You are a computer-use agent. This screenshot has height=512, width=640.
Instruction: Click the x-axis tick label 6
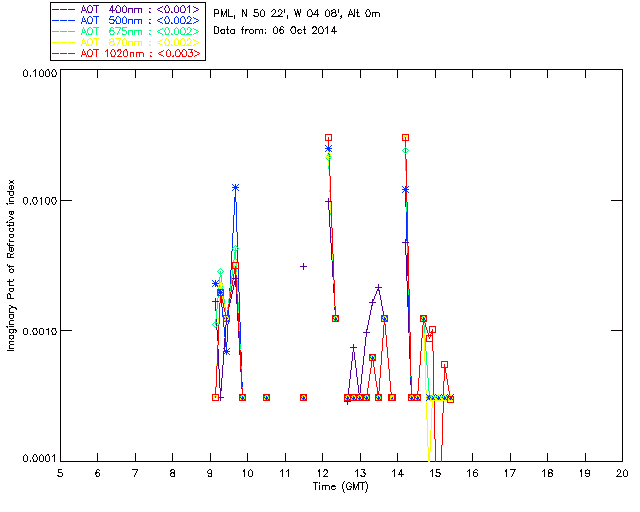(x=98, y=473)
